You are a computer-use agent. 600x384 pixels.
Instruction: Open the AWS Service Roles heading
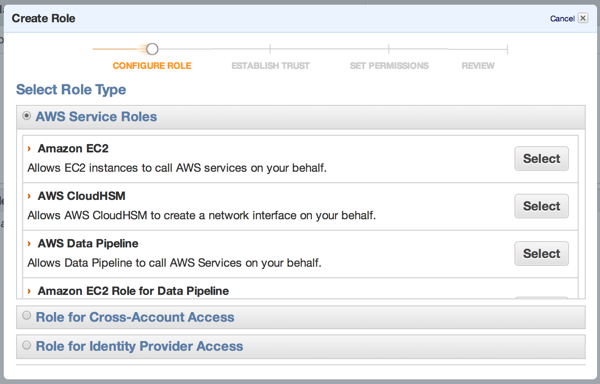pos(96,117)
